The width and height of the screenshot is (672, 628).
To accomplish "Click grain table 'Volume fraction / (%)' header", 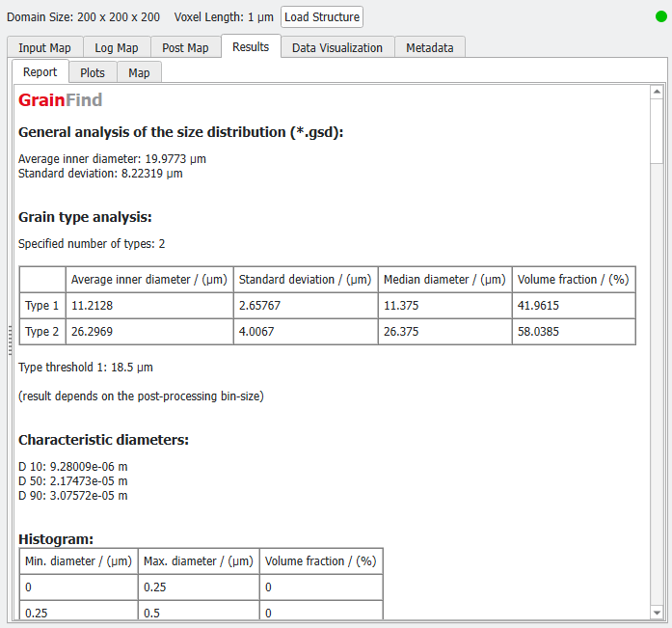I will click(573, 280).
